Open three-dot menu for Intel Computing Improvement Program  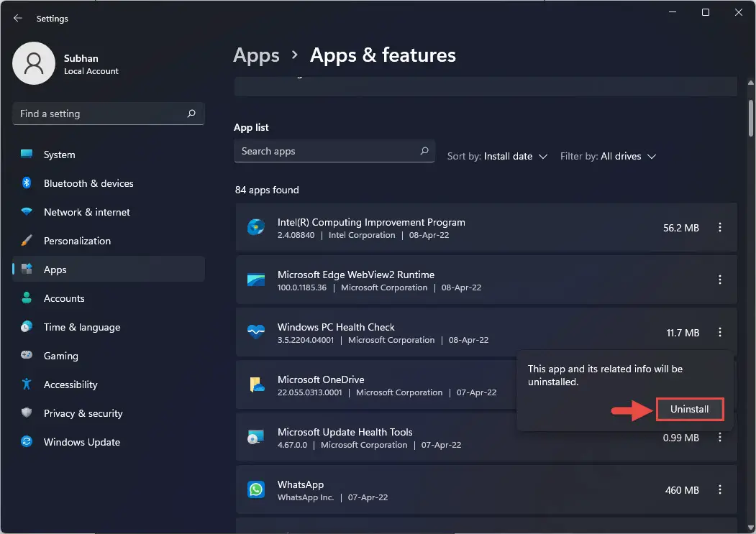[720, 227]
